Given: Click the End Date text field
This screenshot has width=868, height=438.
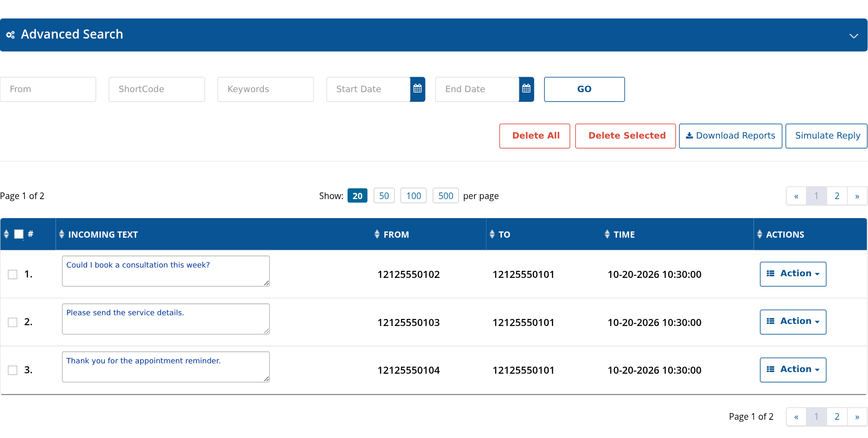Looking at the screenshot, I should (477, 89).
